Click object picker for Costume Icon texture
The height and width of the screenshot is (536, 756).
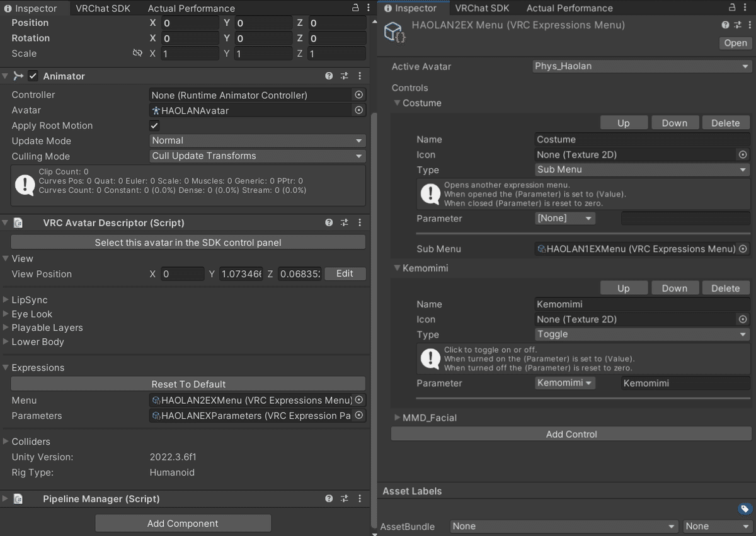pyautogui.click(x=743, y=154)
